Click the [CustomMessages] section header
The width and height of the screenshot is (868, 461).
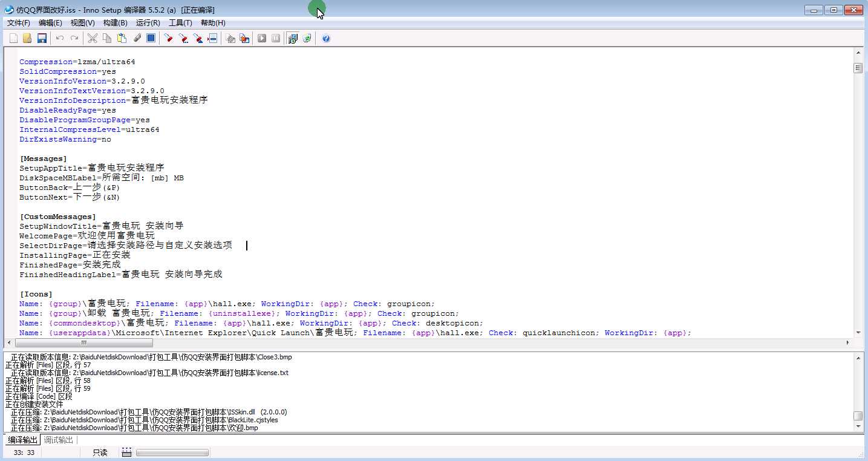58,217
